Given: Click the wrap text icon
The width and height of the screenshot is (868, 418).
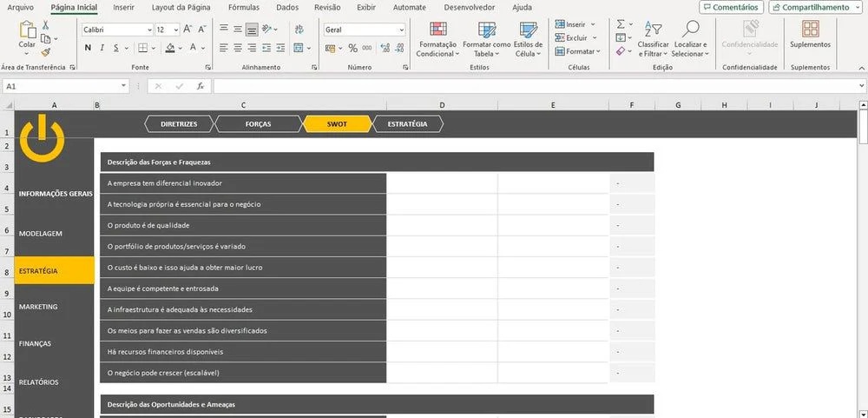Looking at the screenshot, I should 299,30.
